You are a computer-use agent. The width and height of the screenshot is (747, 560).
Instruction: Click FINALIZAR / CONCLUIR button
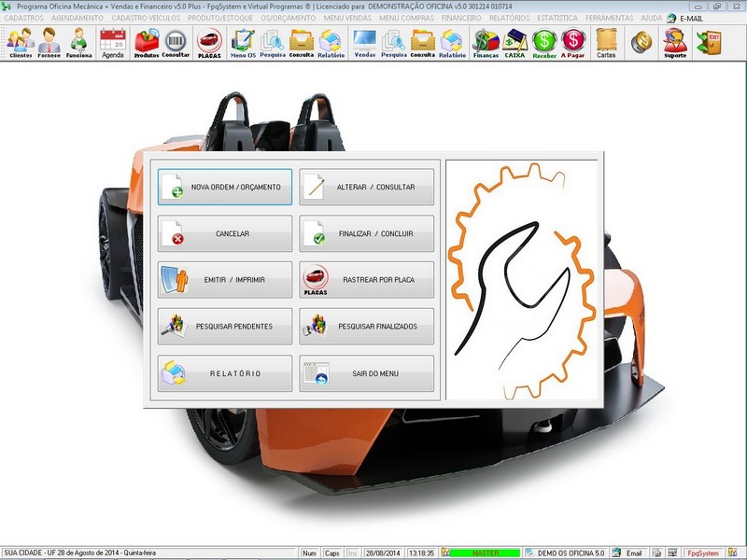click(x=366, y=234)
